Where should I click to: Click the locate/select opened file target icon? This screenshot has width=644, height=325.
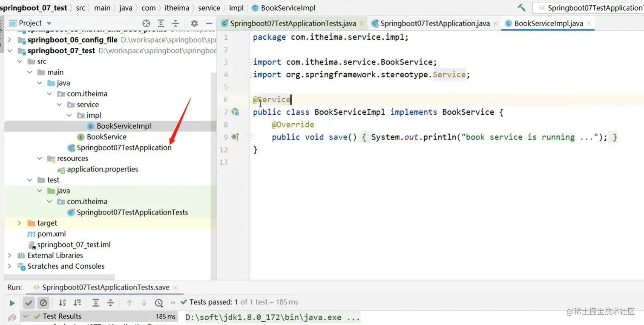[x=146, y=23]
